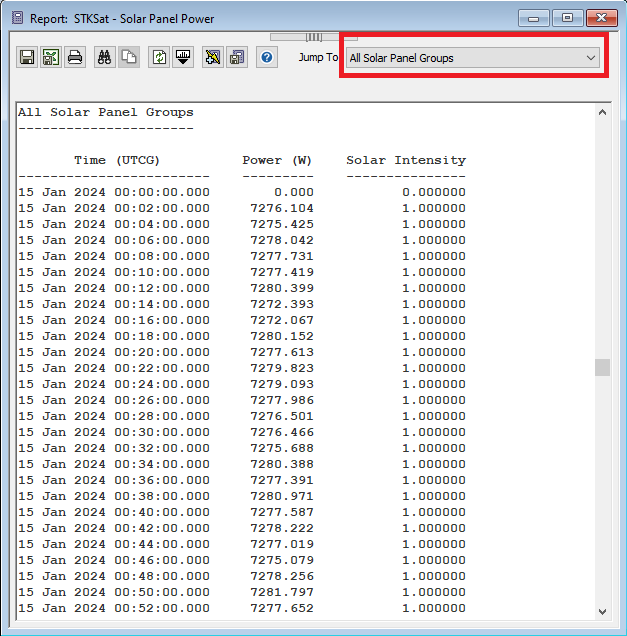Click the toolbar icon with downward arrow
Viewport: 627px width, 636px height.
(x=183, y=57)
